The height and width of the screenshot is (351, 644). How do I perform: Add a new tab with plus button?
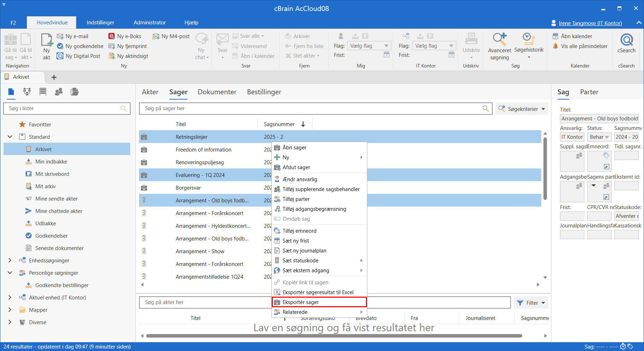tap(54, 77)
